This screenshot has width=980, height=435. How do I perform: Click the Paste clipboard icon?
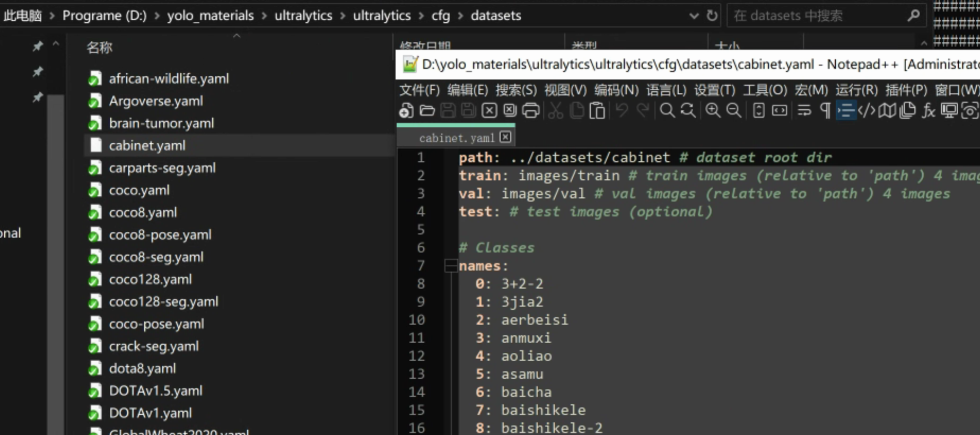coord(597,110)
